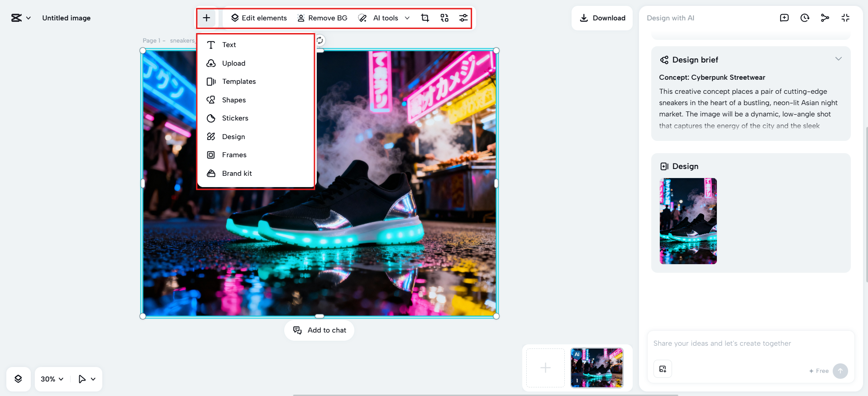Choose Text from the add menu
This screenshot has height=396, width=868.
pos(256,45)
